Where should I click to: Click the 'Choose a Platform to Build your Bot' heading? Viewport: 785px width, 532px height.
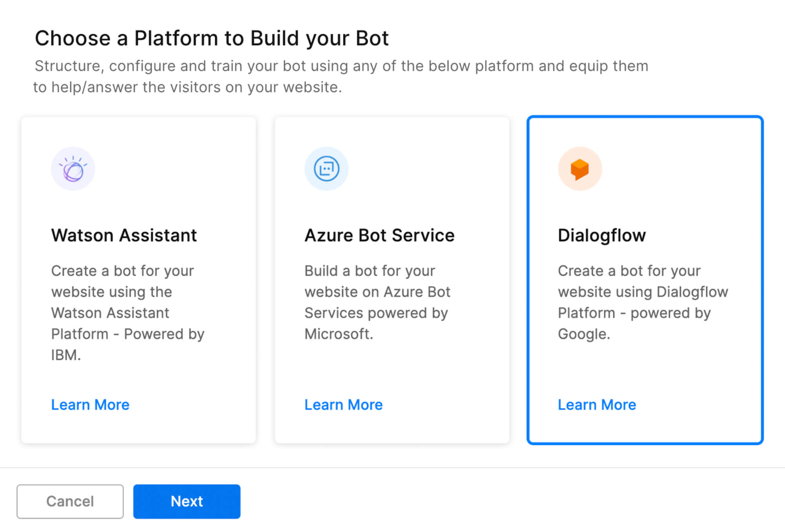pyautogui.click(x=212, y=38)
